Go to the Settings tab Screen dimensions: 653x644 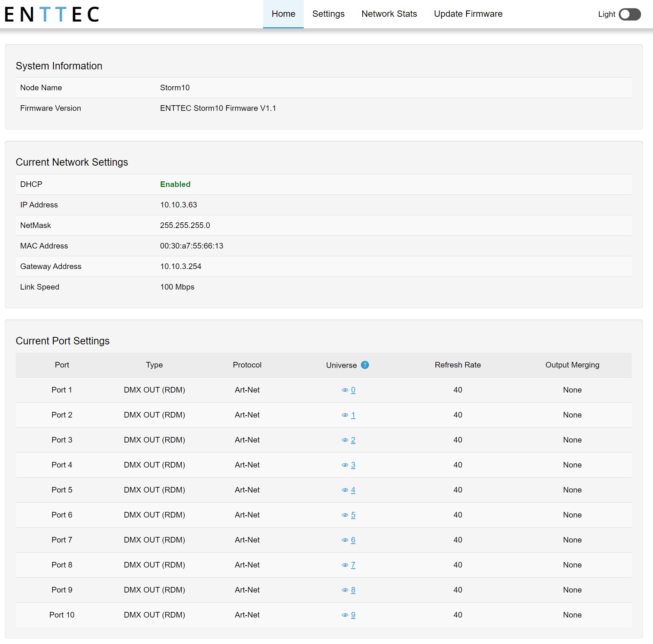pos(328,14)
